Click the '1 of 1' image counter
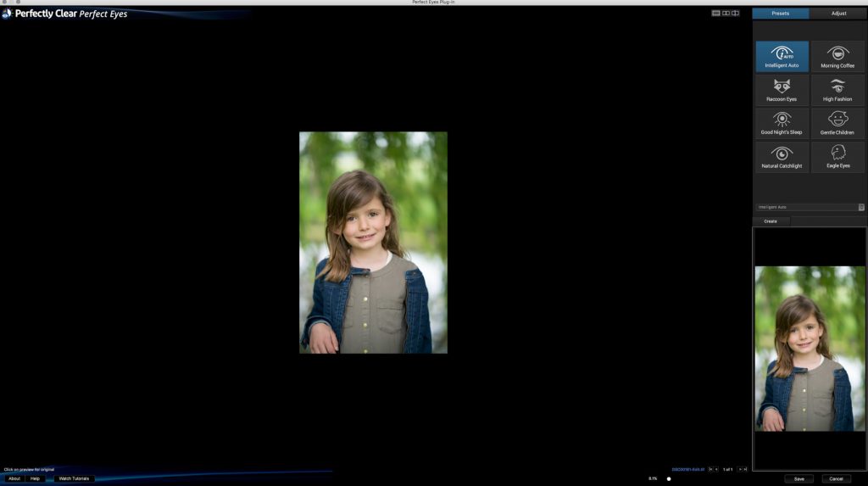The width and height of the screenshot is (868, 486). (727, 469)
